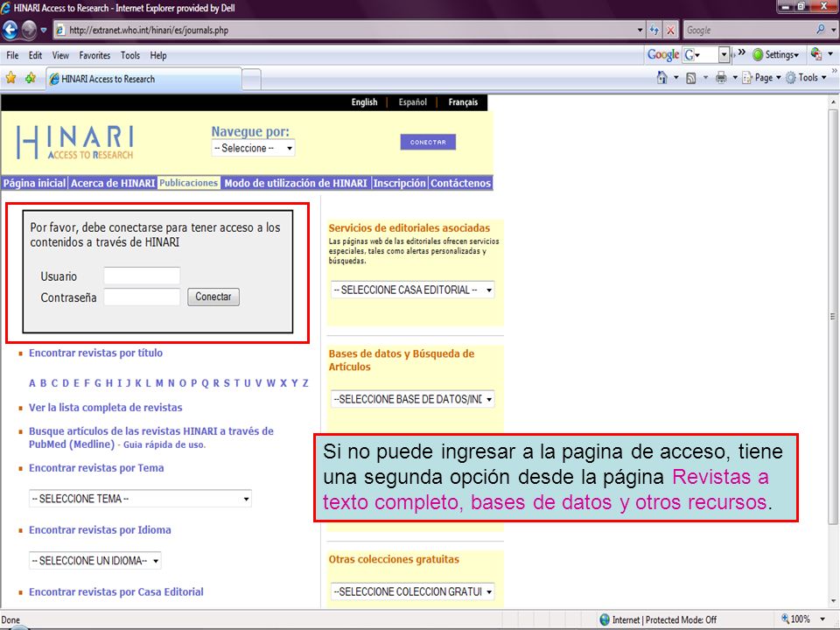Click the Contraseña password field
Screen dimensions: 840x630
tap(142, 297)
